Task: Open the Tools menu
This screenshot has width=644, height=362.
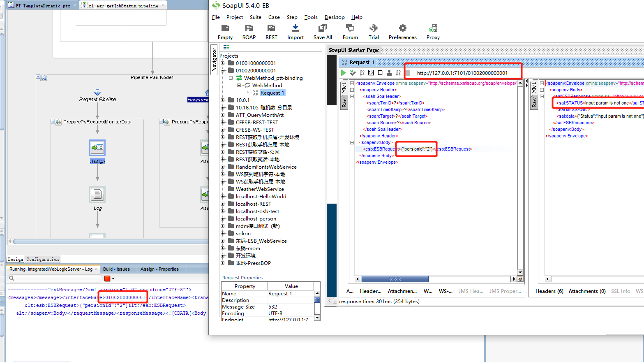Action: (x=311, y=17)
